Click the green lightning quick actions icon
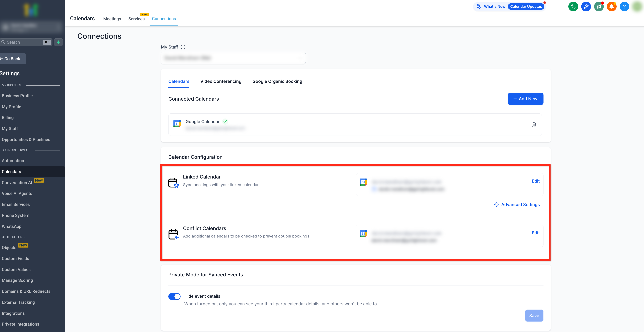The height and width of the screenshot is (332, 644). tap(59, 42)
